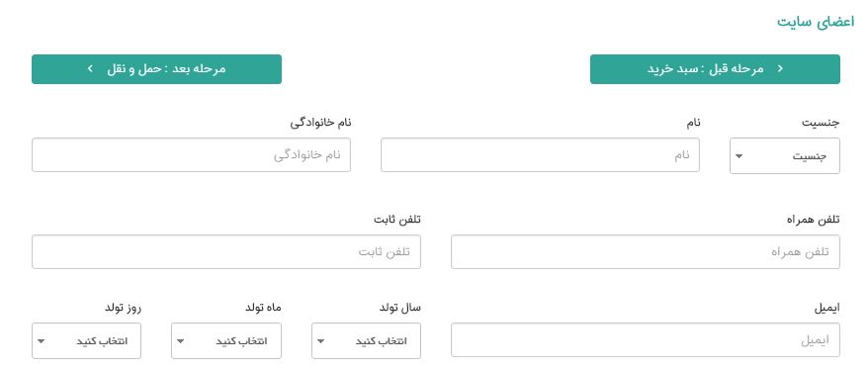This screenshot has width=868, height=370.
Task: Click into the 'ایمیل' email input field
Action: [x=646, y=340]
